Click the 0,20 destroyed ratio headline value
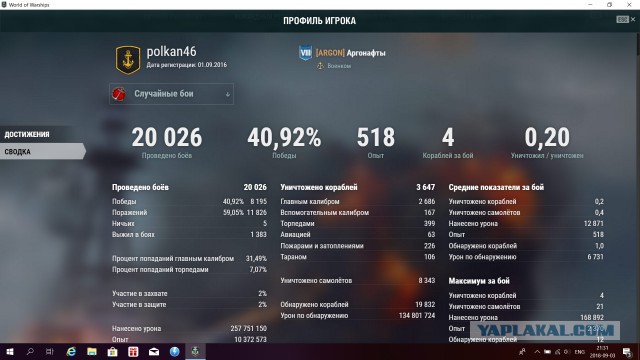The image size is (640, 360). pyautogui.click(x=547, y=138)
